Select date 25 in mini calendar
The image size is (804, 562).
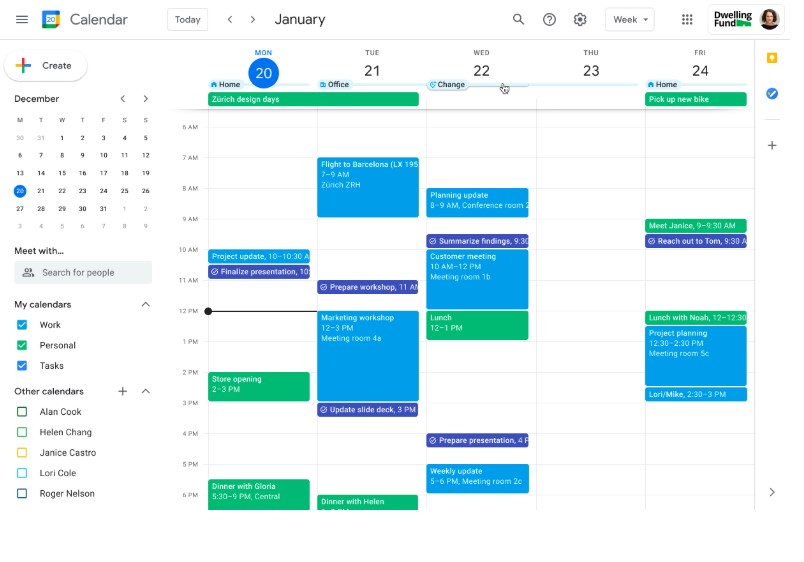pos(125,191)
